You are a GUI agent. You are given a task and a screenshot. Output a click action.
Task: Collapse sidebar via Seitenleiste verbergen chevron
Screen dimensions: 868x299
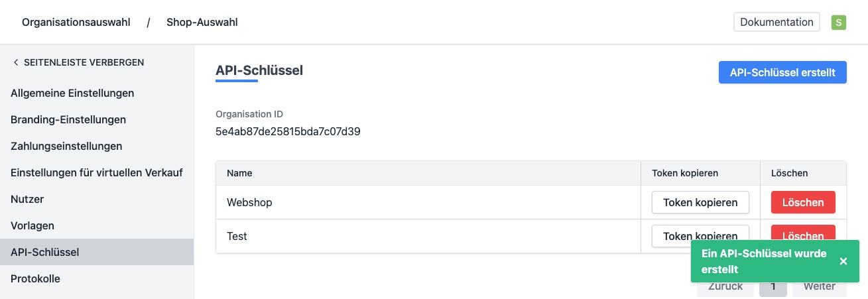point(16,62)
